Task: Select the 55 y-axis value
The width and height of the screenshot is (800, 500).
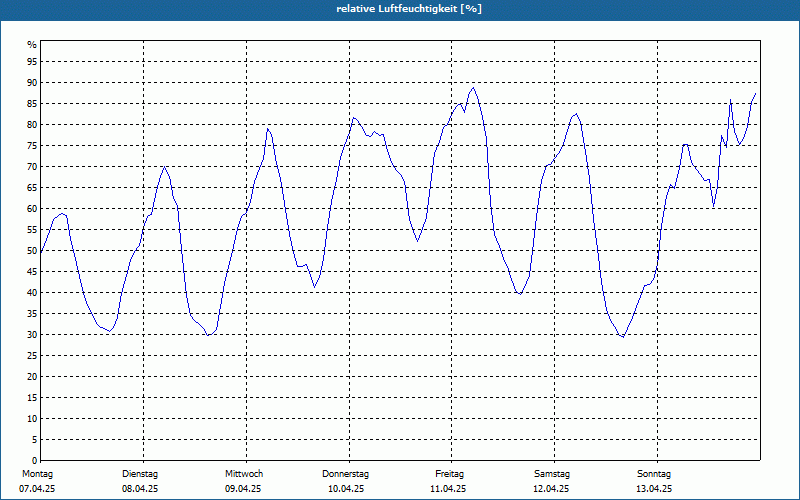Action: [x=32, y=230]
